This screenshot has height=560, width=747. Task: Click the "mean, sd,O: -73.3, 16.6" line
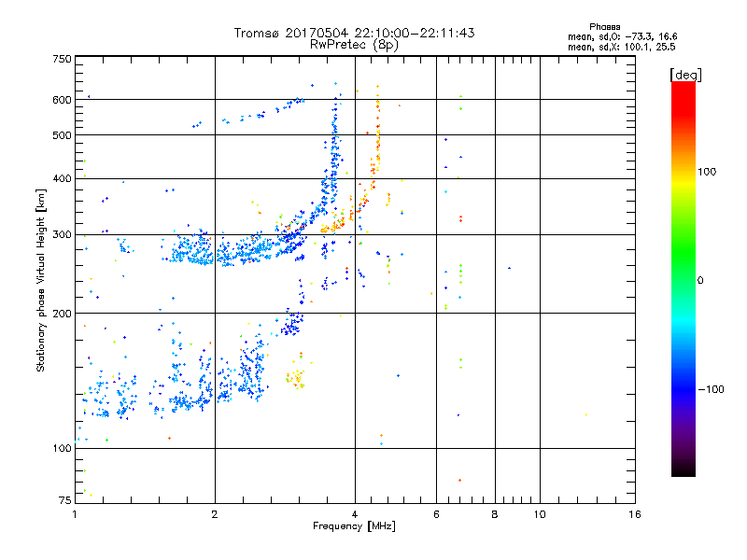(x=622, y=36)
